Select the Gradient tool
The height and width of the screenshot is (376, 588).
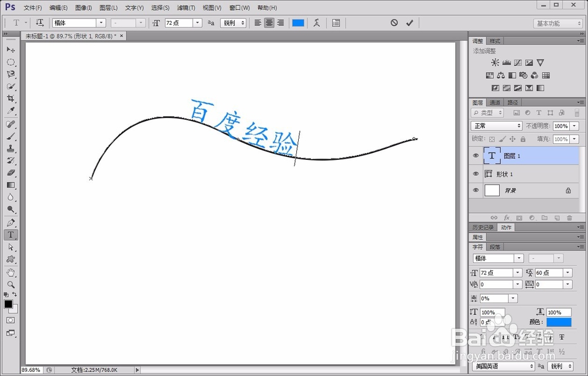(x=11, y=185)
